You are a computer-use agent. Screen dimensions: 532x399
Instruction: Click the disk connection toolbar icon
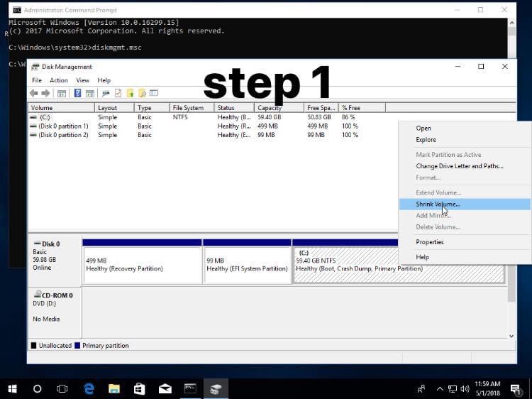point(106,94)
